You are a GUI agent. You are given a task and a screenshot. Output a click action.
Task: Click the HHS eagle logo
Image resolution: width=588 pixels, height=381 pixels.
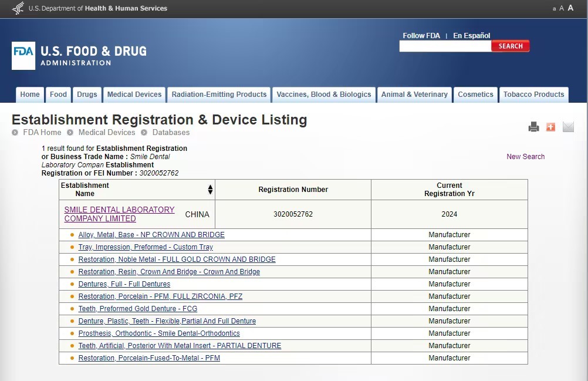pos(18,8)
